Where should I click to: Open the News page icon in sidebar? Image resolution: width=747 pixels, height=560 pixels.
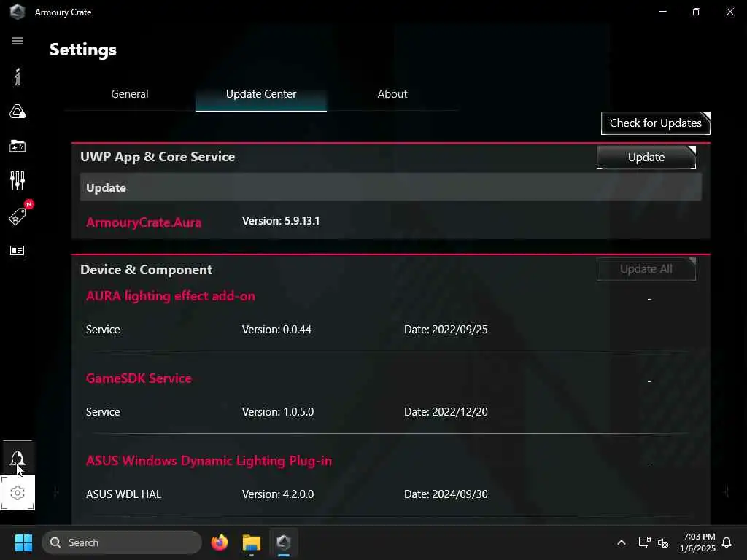click(18, 251)
